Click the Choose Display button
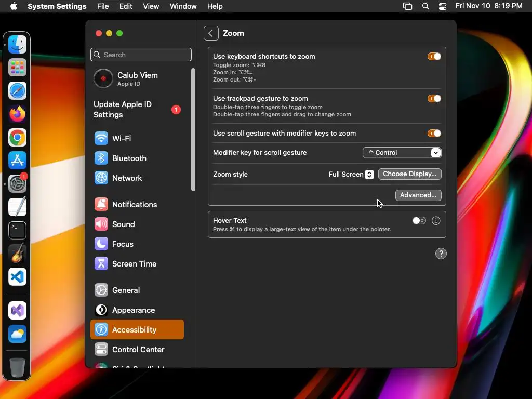This screenshot has width=532, height=399. (x=409, y=174)
